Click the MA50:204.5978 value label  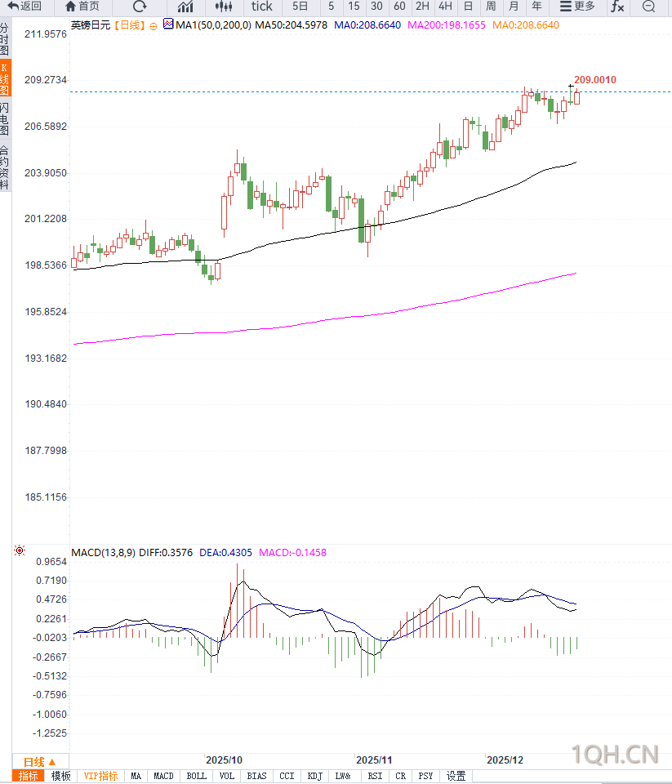point(291,25)
